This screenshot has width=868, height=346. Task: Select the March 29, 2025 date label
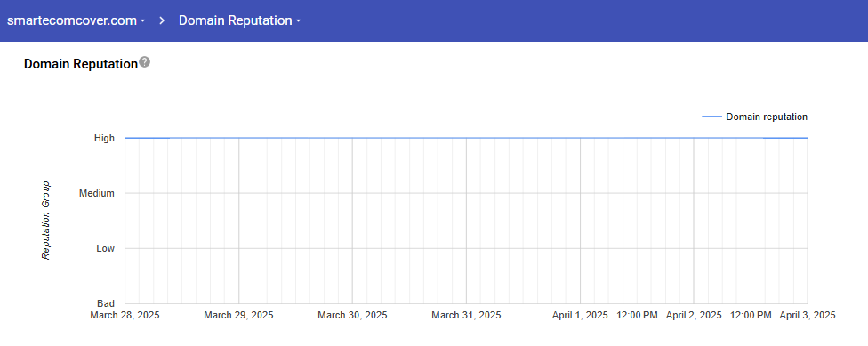(x=238, y=315)
